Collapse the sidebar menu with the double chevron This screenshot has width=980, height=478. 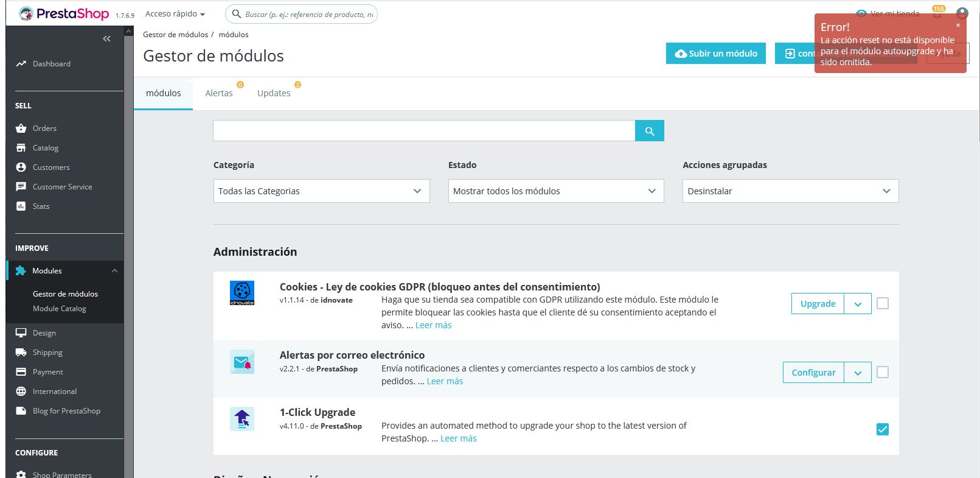(x=106, y=39)
